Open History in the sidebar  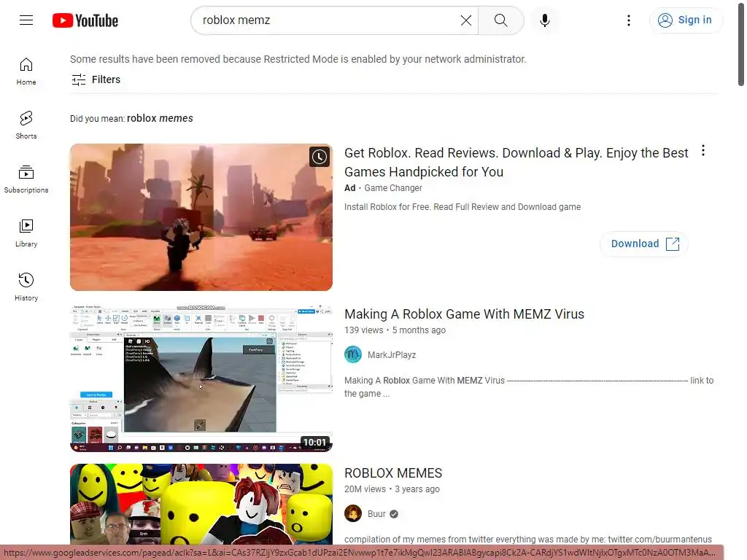26,287
